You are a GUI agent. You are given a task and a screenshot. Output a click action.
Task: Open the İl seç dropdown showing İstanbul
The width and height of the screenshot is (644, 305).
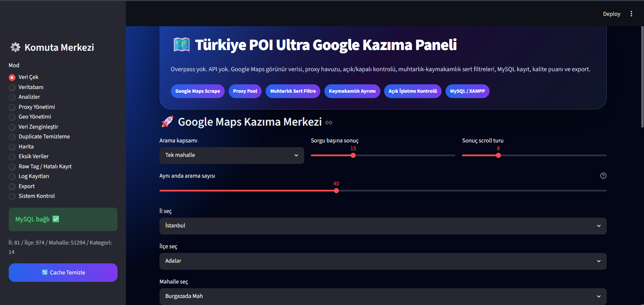click(x=383, y=226)
